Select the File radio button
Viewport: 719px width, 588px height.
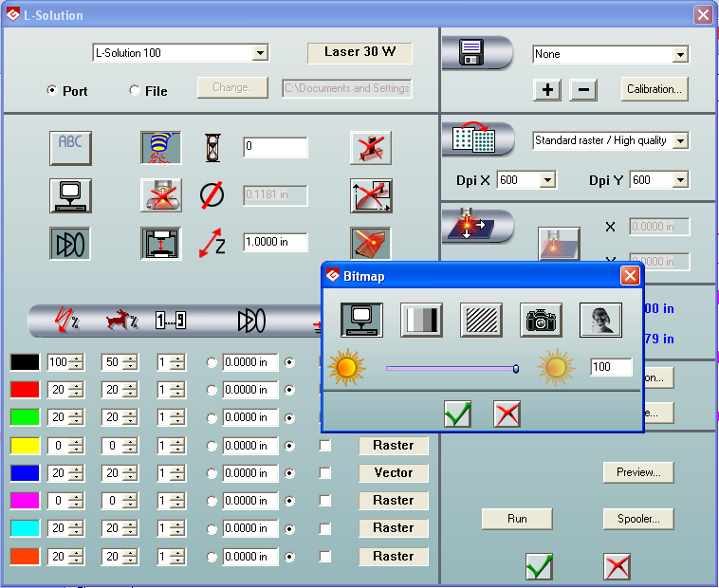(x=135, y=91)
